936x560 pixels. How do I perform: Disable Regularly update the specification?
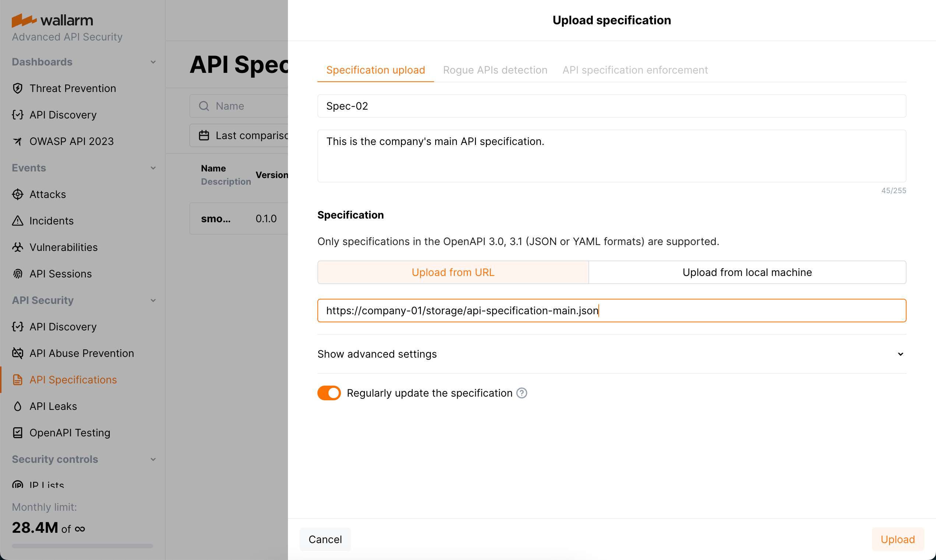click(328, 393)
